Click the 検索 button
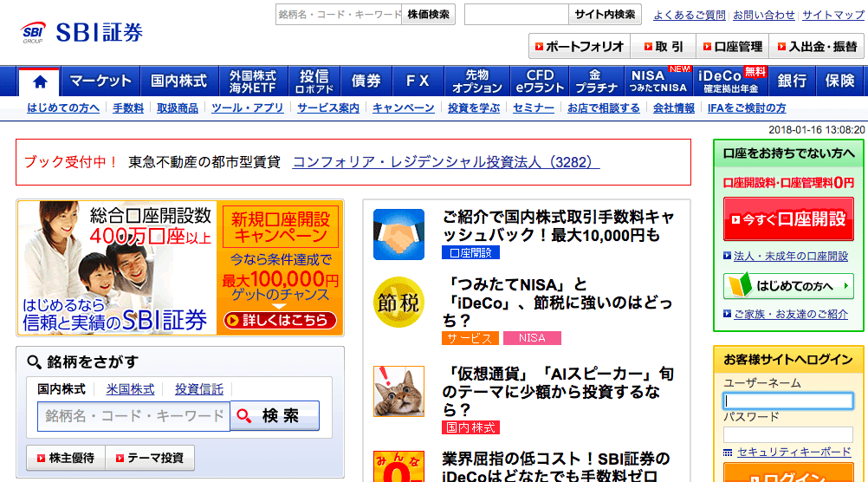 275,415
